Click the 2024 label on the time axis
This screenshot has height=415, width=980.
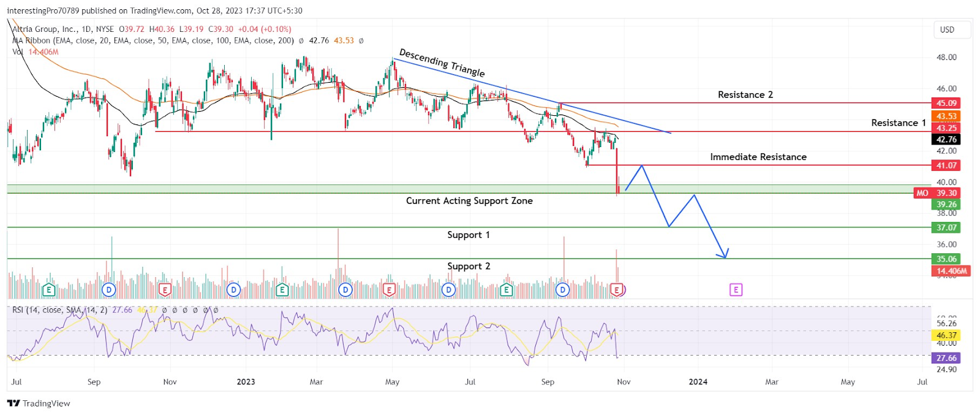point(698,382)
